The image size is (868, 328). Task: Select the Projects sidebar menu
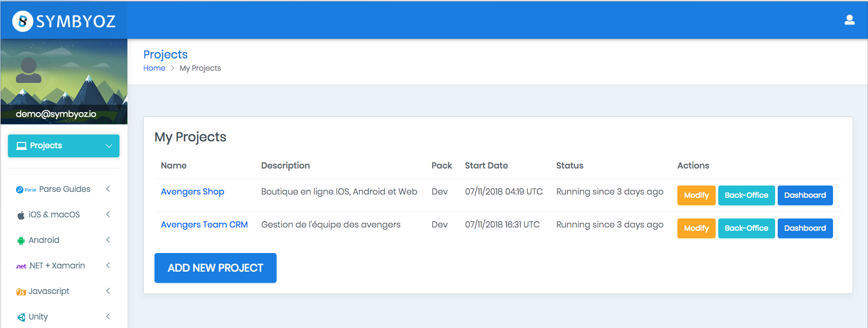(64, 146)
